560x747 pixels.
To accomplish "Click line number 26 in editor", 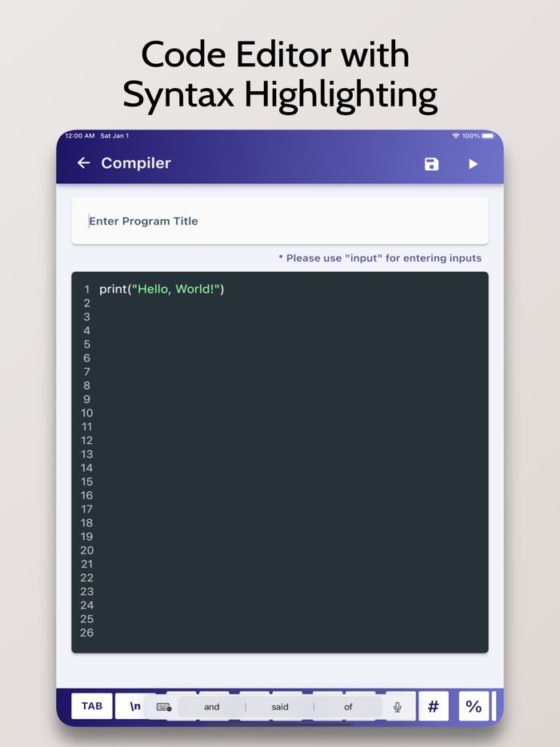I will (86, 633).
